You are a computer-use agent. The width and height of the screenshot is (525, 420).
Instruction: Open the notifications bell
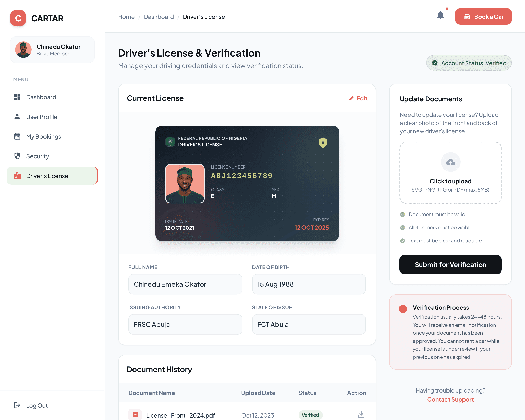coord(440,16)
